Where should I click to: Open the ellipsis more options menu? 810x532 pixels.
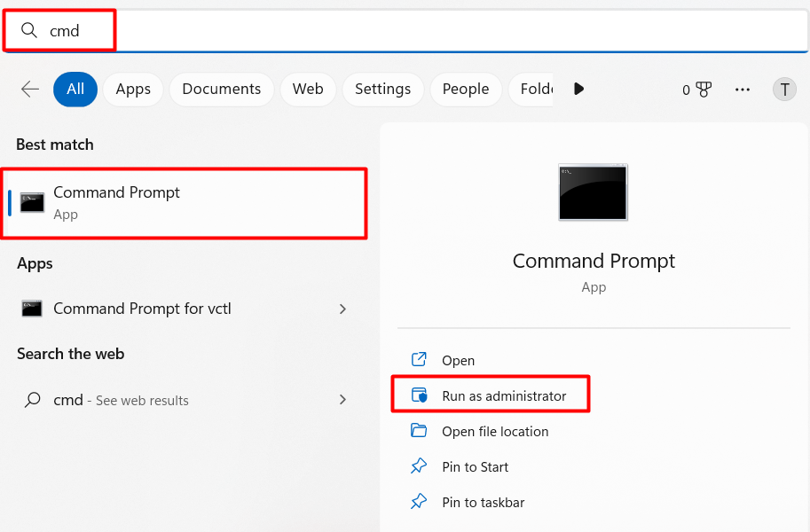coord(742,89)
